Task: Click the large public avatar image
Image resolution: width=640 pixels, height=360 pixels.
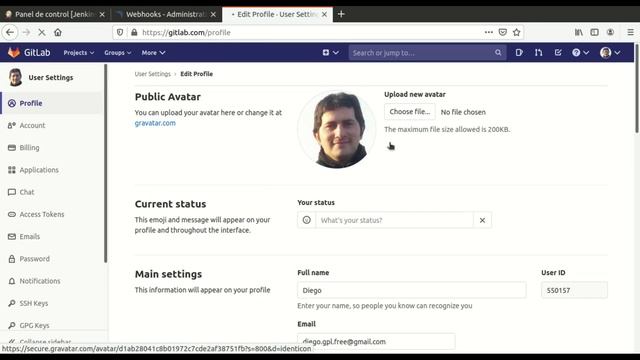Action: tap(337, 129)
